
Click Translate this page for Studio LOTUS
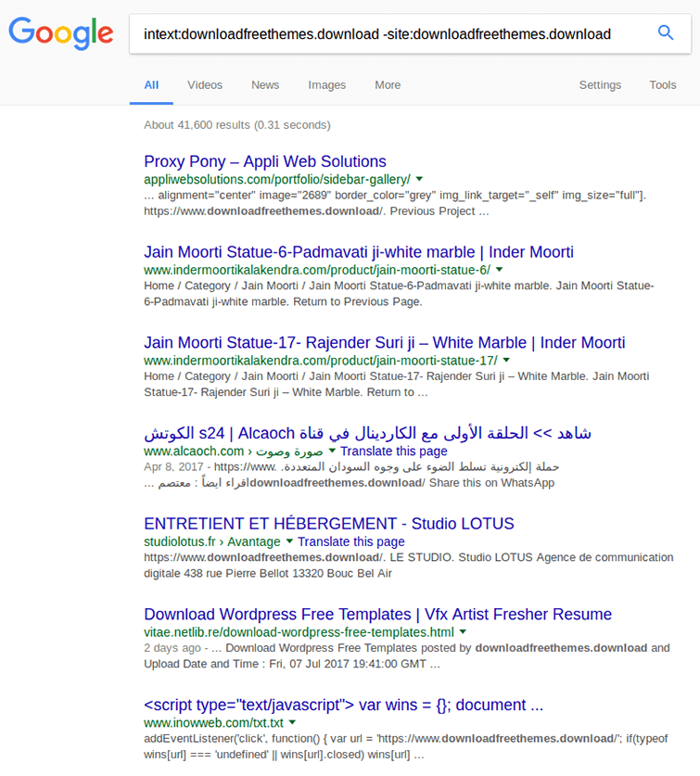pos(351,542)
